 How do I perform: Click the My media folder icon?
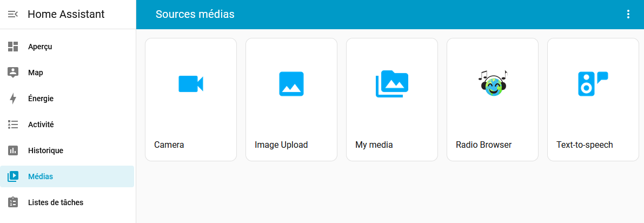tap(392, 84)
